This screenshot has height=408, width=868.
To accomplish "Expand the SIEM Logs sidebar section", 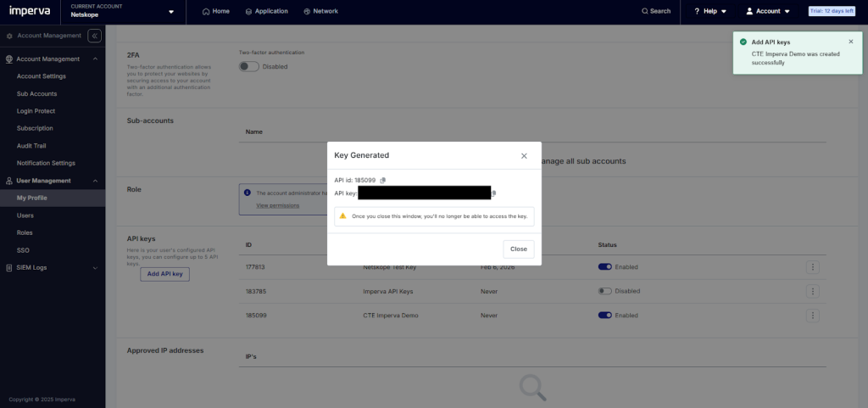I will click(95, 268).
